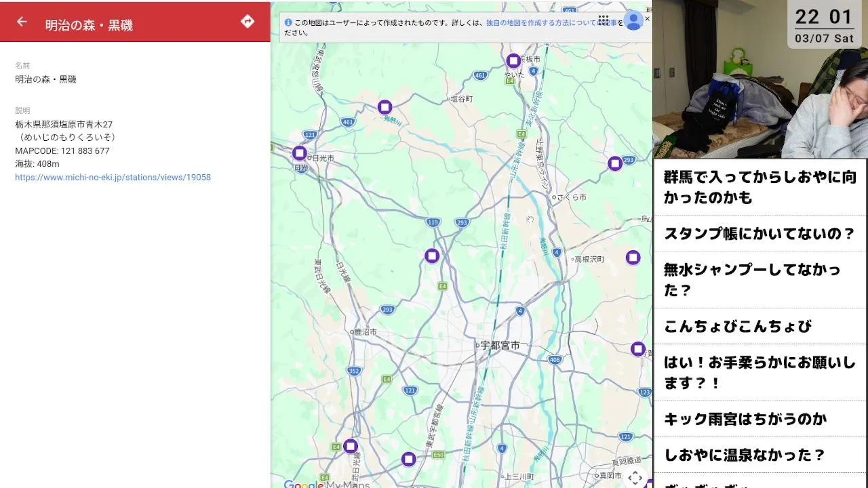The image size is (868, 488).
Task: Click the 海抜: 408m elevation text
Action: pyautogui.click(x=37, y=164)
